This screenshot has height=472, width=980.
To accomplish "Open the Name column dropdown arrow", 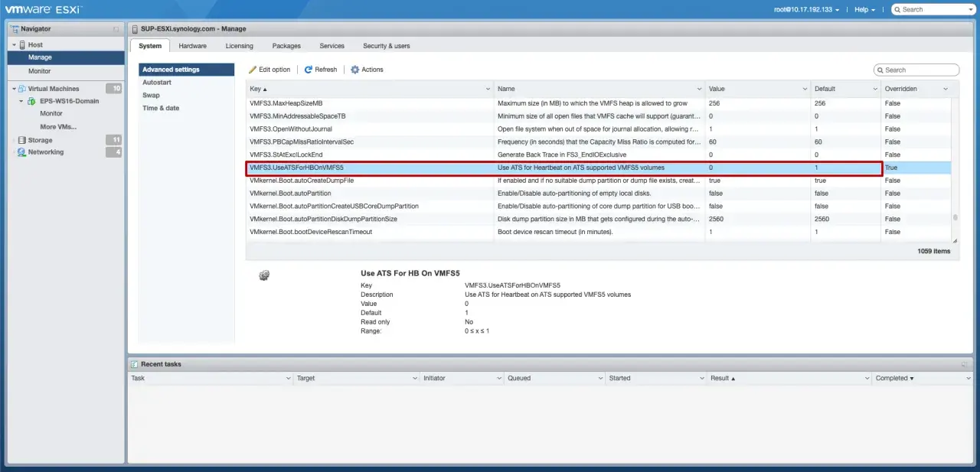I will (x=698, y=89).
